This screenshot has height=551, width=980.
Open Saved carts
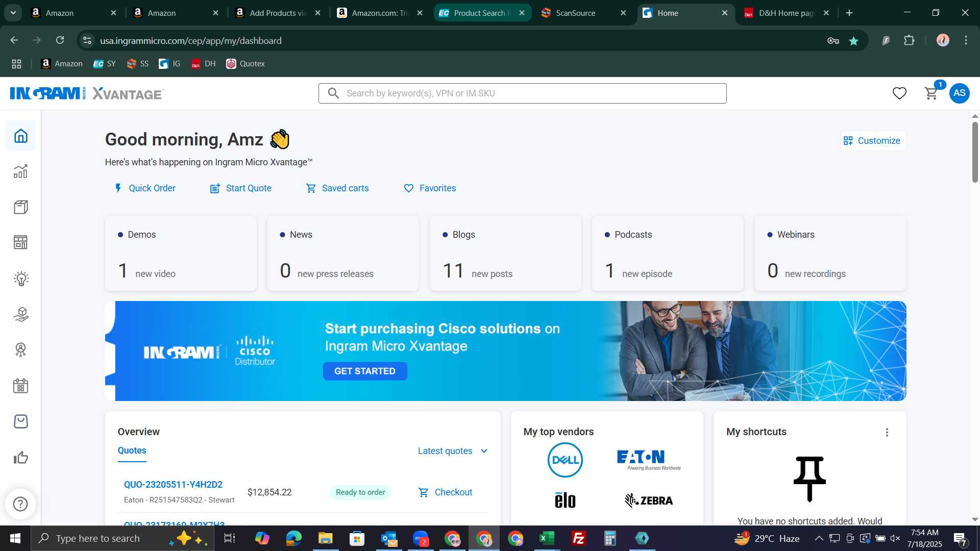(337, 188)
